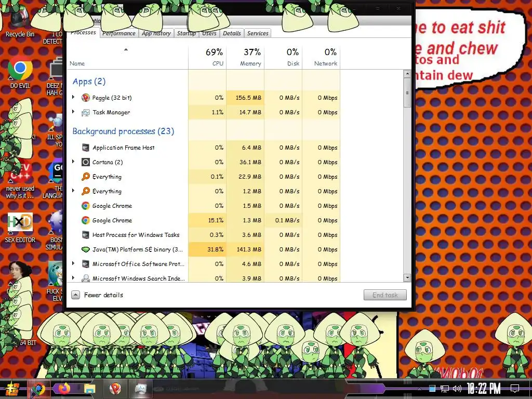
Task: Sort processes by the Memory column
Action: click(245, 58)
